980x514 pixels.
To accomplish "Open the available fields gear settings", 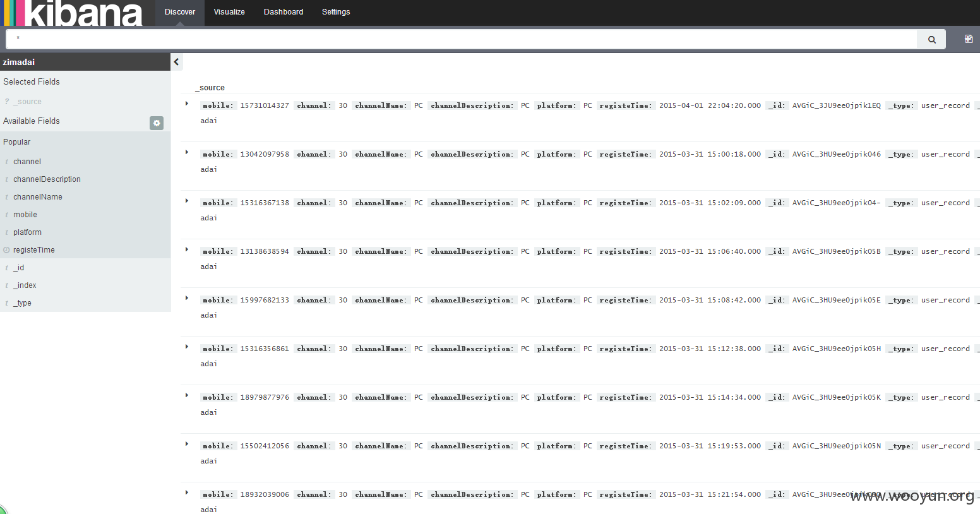I will 157,123.
